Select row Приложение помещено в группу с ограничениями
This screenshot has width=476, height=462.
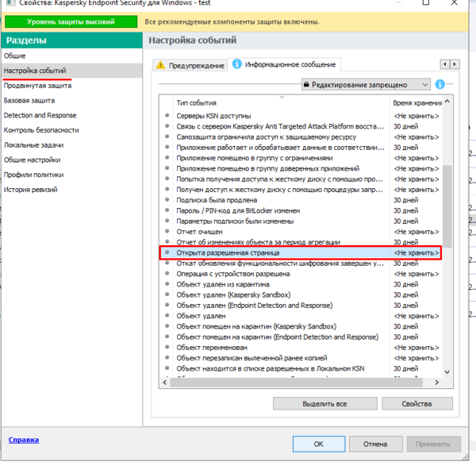[301, 158]
